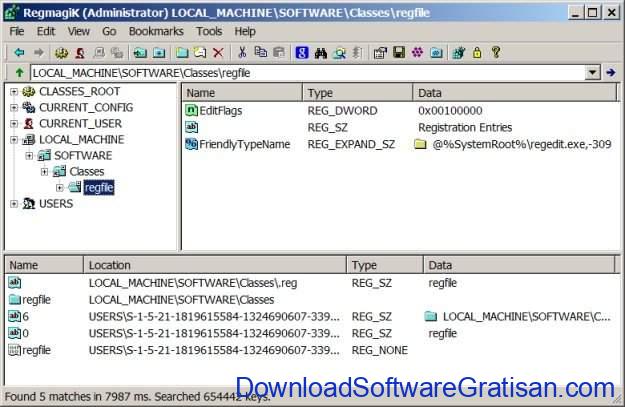Select the Classes key in tree
625x407 pixels.
(86, 172)
